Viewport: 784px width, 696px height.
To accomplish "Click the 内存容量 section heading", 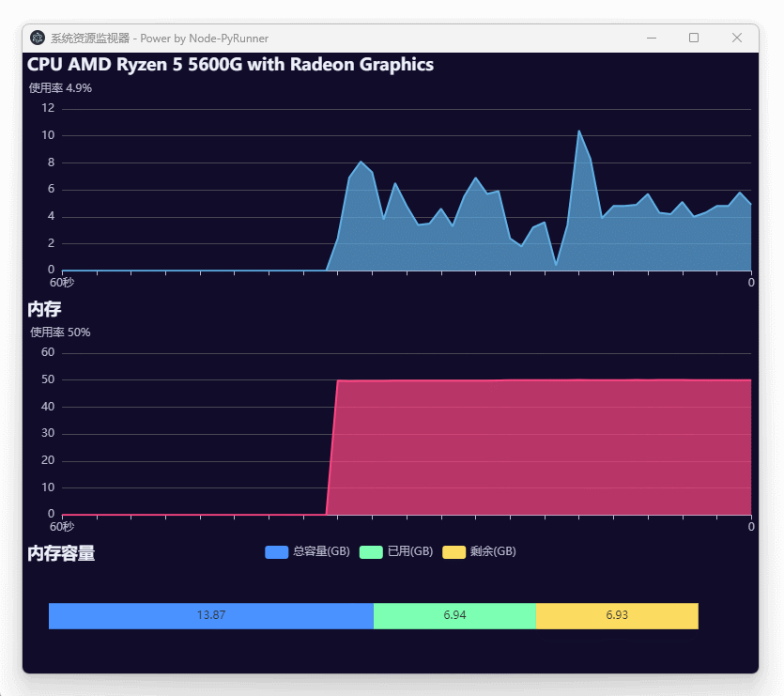I will [61, 553].
